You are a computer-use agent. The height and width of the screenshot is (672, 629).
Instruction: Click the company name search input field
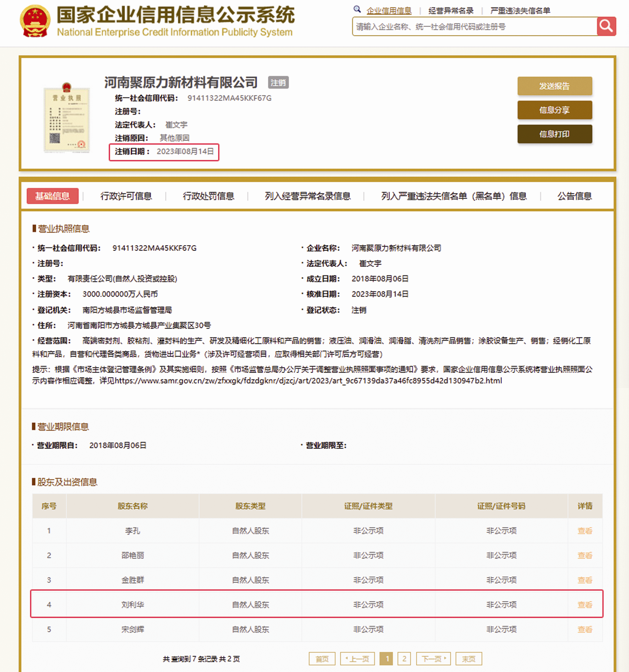click(x=474, y=27)
